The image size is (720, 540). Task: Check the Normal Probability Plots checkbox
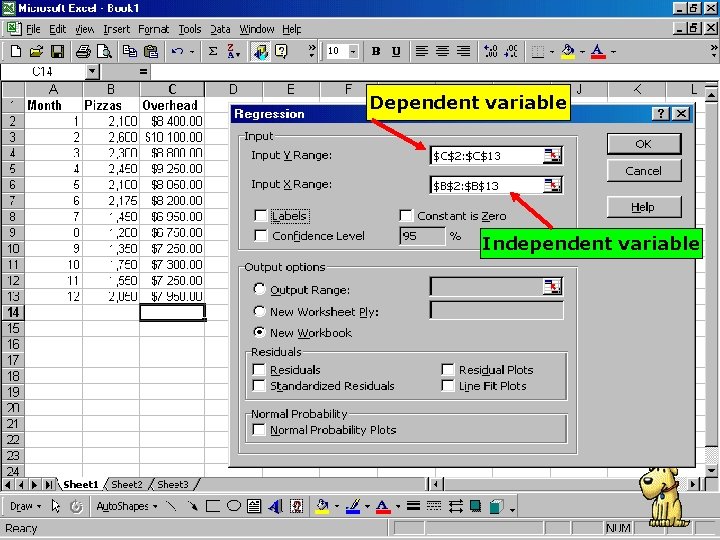(259, 430)
